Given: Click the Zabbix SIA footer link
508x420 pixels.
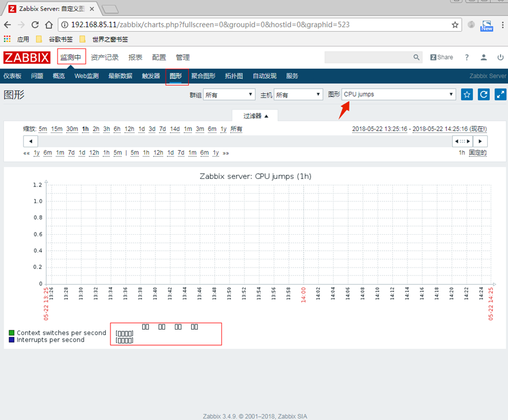Looking at the screenshot, I should pyautogui.click(x=293, y=417).
